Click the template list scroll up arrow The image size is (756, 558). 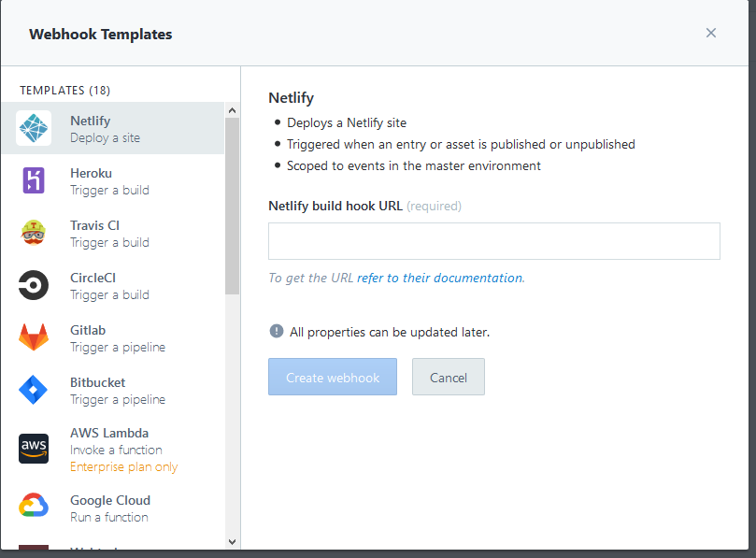(232, 110)
